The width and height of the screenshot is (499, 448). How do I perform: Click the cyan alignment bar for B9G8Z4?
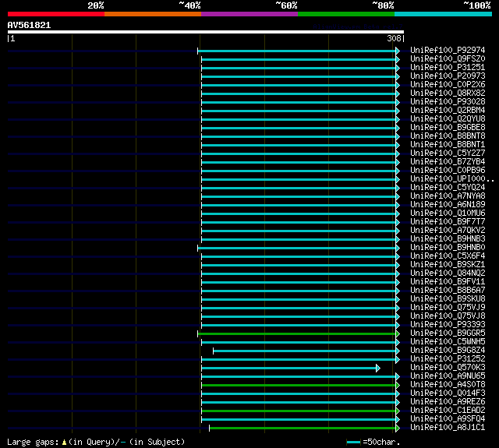coord(305,351)
